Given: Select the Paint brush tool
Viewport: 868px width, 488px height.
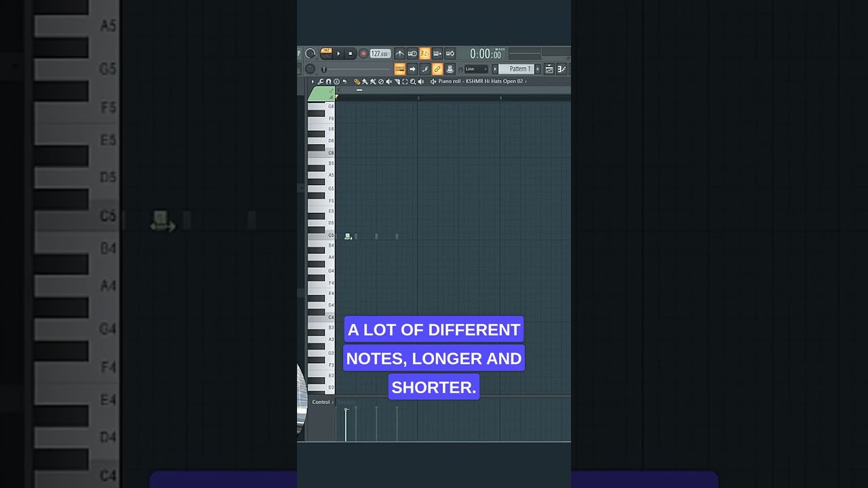Looking at the screenshot, I should tap(365, 81).
